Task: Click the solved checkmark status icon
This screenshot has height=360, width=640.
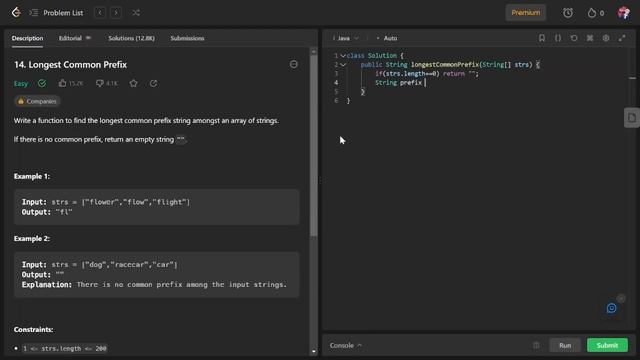Action: [42, 83]
